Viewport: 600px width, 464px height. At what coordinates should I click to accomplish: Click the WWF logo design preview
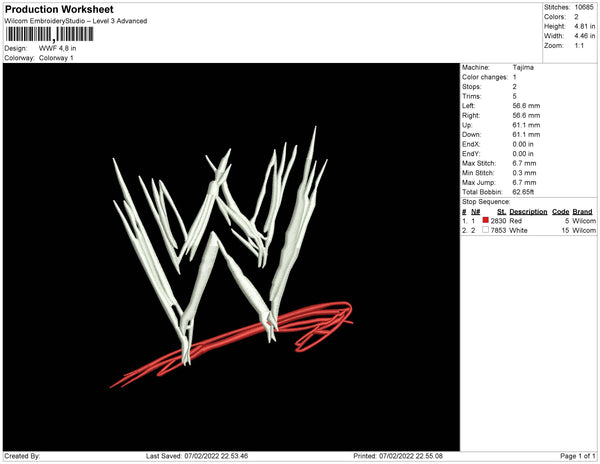coord(231,257)
